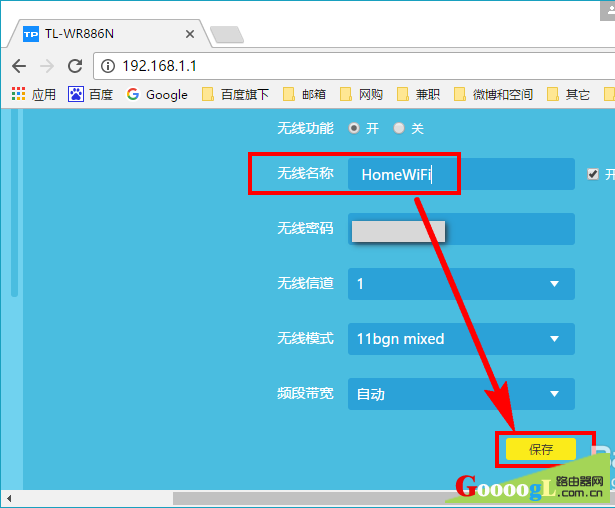Expand the 无线信道 dropdown
615x508 pixels.
point(461,284)
